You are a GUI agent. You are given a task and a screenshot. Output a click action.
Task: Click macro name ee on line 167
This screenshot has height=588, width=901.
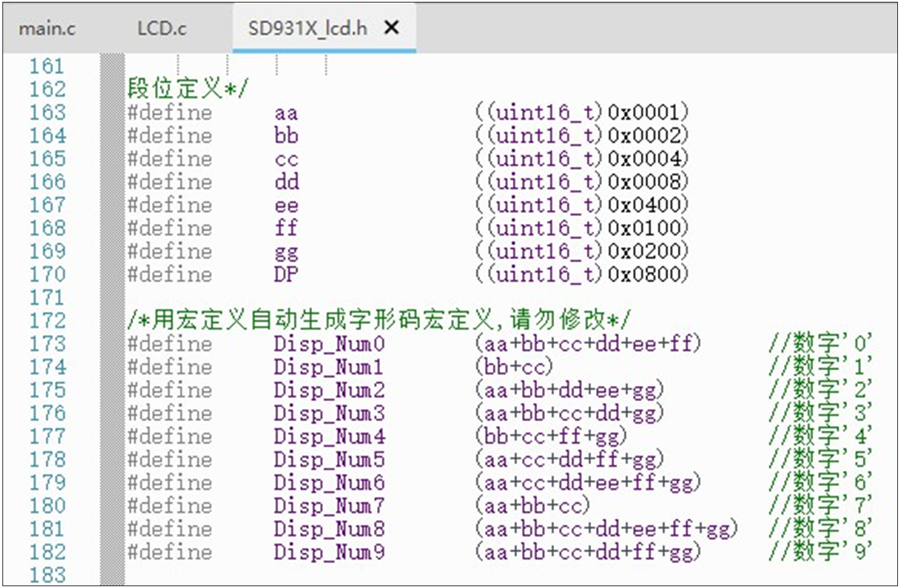point(286,205)
